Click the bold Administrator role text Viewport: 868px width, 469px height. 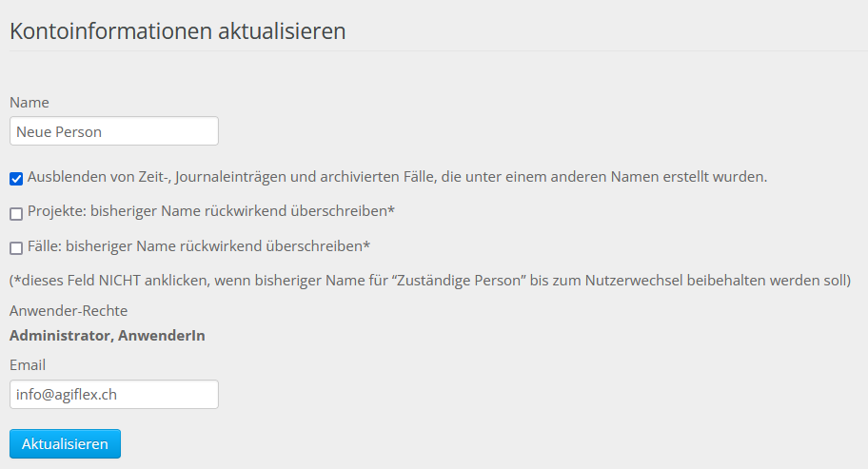click(x=60, y=336)
